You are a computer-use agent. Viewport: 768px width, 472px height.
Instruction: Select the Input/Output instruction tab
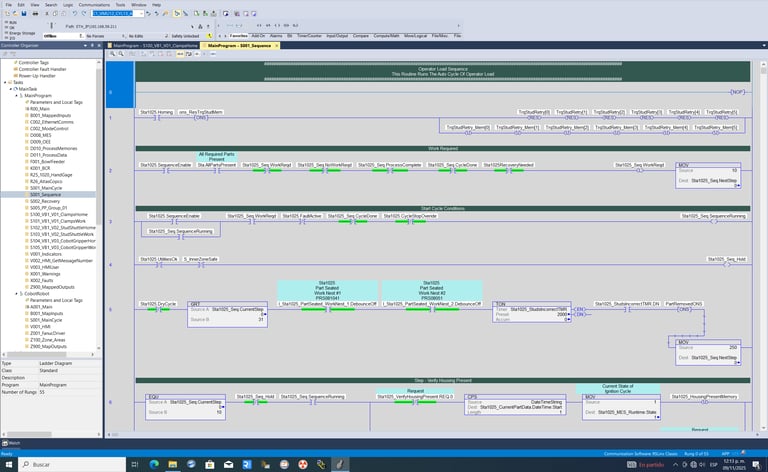(337, 36)
